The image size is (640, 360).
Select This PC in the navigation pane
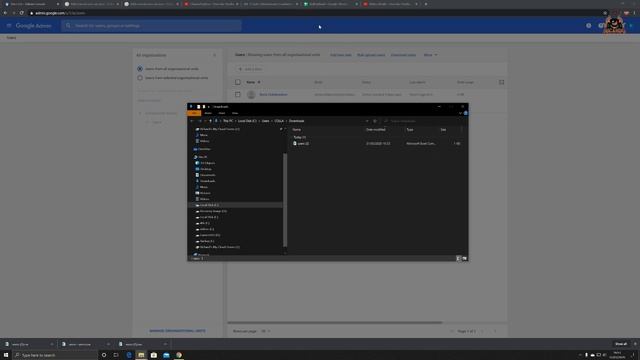pyautogui.click(x=201, y=157)
